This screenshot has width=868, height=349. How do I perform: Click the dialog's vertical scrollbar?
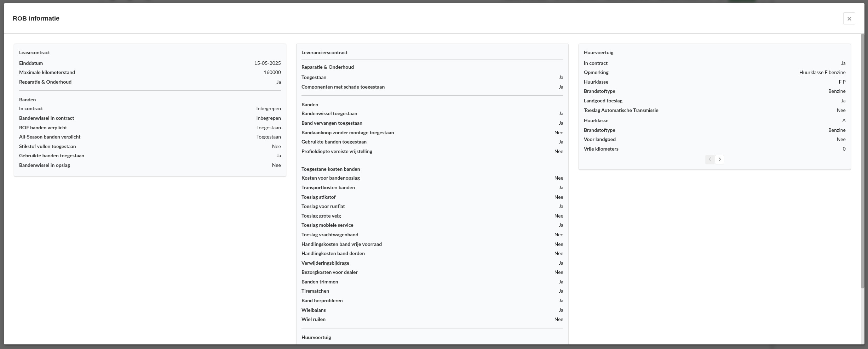(x=862, y=159)
